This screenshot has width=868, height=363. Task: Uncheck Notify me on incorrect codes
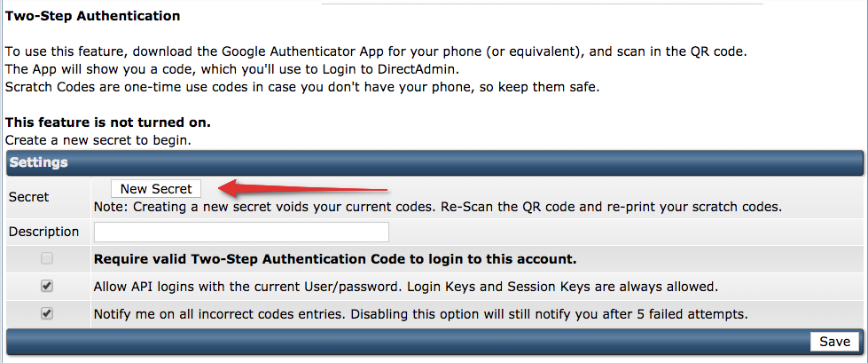point(47,313)
